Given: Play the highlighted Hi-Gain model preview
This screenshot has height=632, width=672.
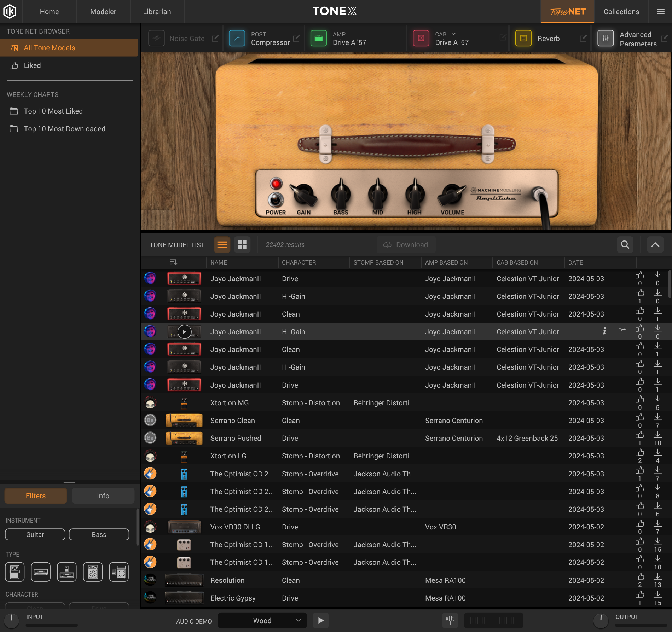Looking at the screenshot, I should click(x=184, y=331).
